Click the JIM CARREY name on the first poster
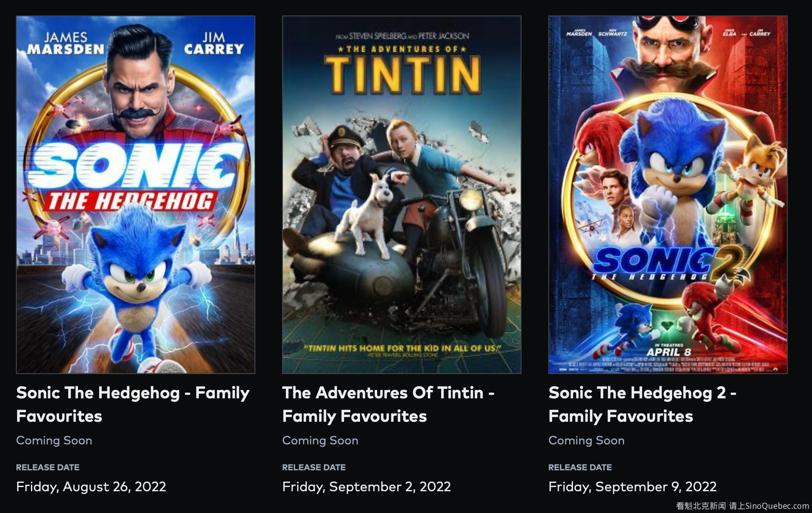This screenshot has width=812, height=513. click(214, 44)
